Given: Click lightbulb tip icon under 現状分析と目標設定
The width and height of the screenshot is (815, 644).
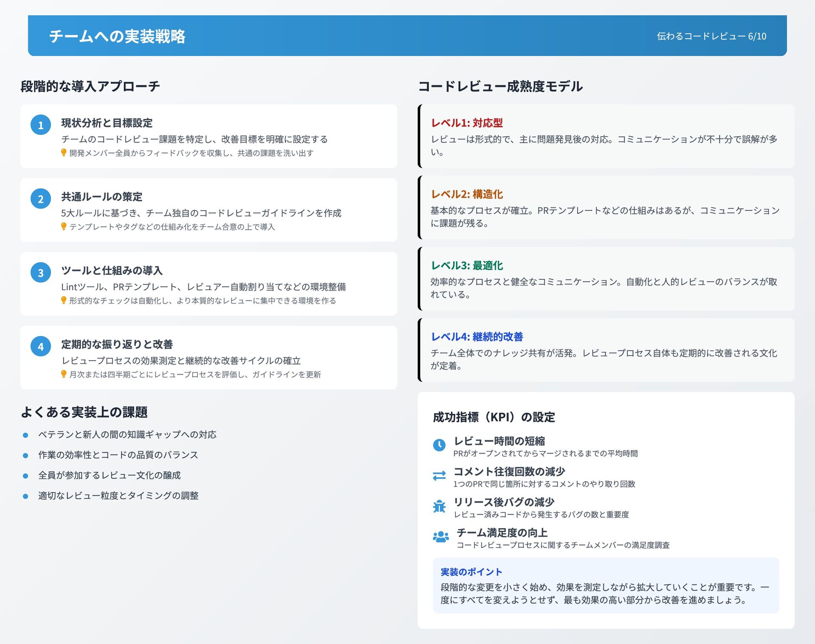Looking at the screenshot, I should pyautogui.click(x=64, y=153).
